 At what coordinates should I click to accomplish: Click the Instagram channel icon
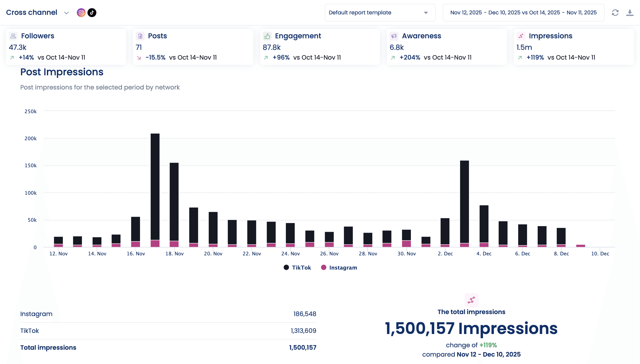pyautogui.click(x=81, y=13)
